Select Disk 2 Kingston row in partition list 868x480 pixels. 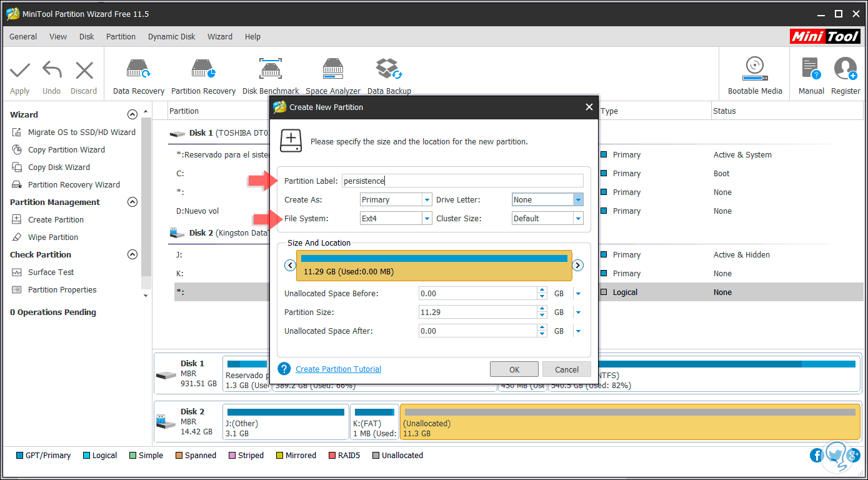click(x=219, y=232)
